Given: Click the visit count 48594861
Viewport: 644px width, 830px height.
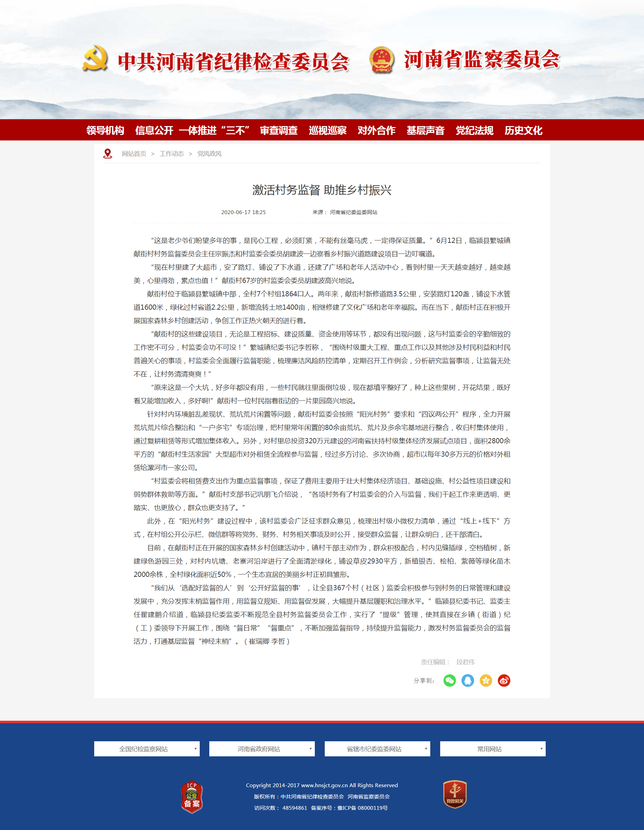Looking at the screenshot, I should [x=295, y=808].
